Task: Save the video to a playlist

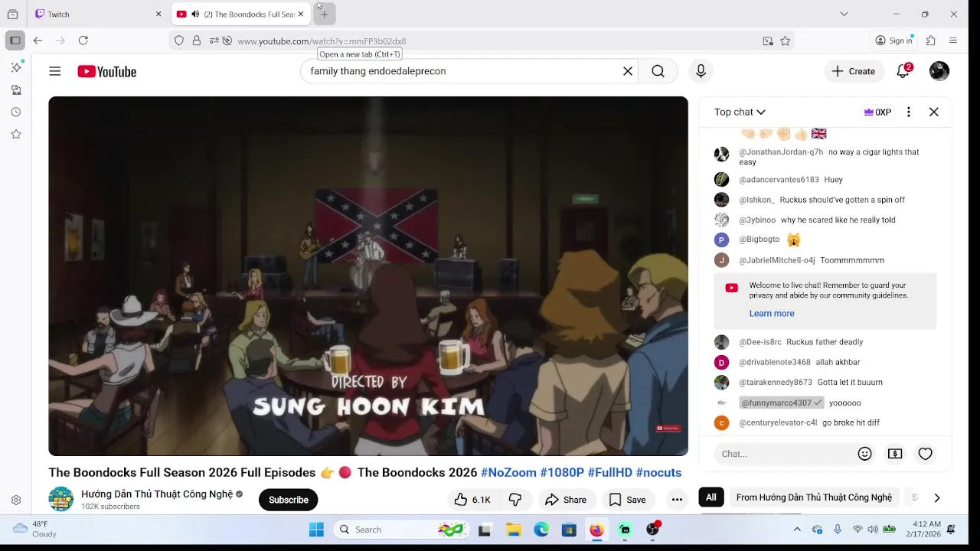Action: [x=627, y=500]
